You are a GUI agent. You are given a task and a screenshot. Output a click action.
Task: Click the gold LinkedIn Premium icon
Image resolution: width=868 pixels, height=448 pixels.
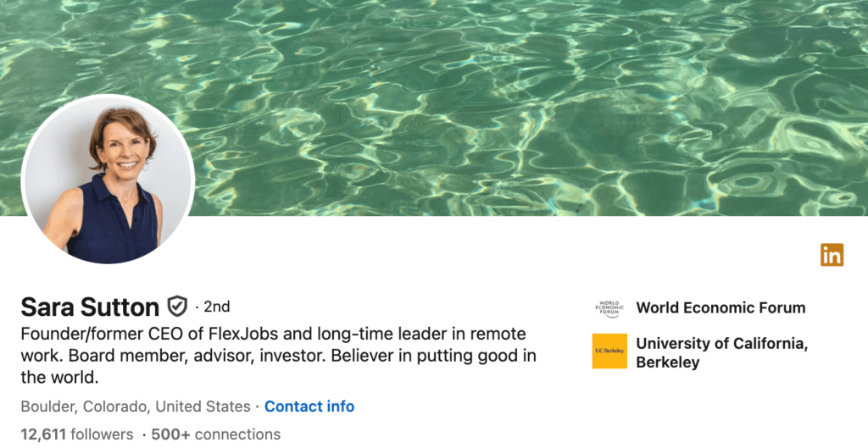coord(832,254)
